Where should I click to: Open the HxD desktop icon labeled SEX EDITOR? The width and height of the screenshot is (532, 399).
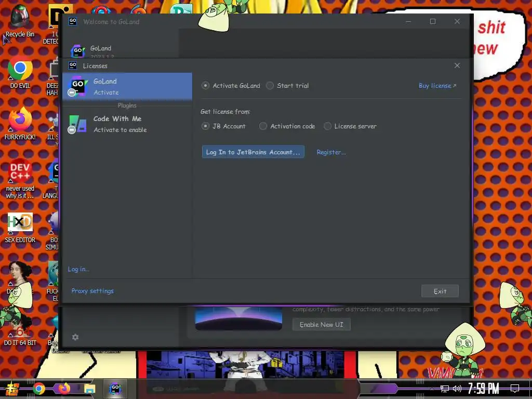pos(20,228)
